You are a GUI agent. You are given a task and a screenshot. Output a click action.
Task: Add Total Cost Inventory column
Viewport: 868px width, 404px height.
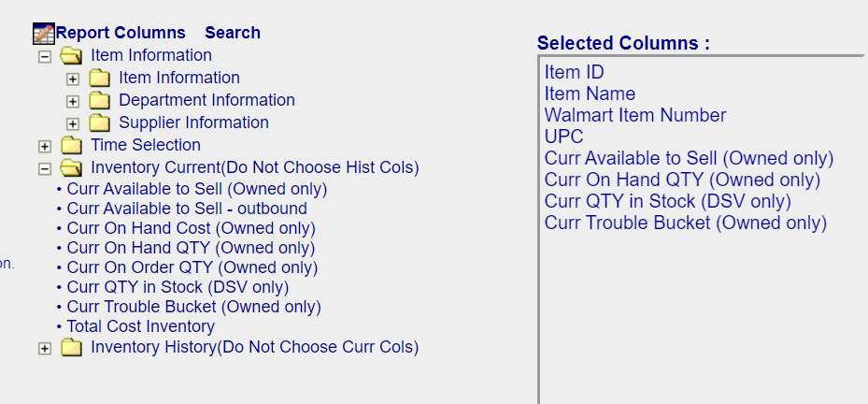click(x=140, y=326)
